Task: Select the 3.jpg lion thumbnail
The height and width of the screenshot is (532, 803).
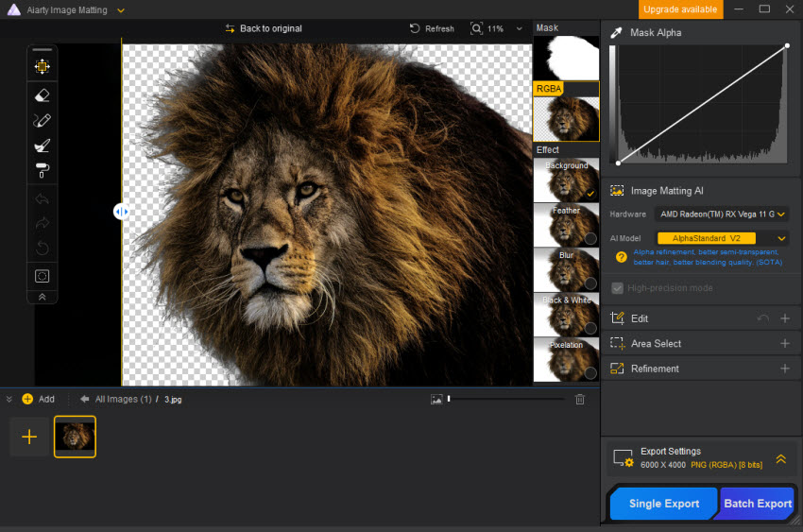Action: [x=75, y=437]
